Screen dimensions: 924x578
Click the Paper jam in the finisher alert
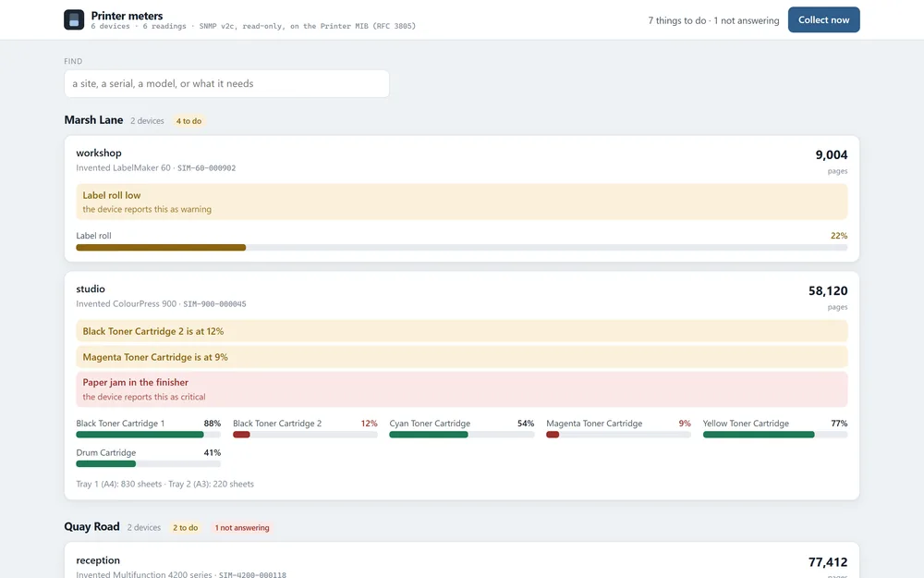click(x=461, y=389)
